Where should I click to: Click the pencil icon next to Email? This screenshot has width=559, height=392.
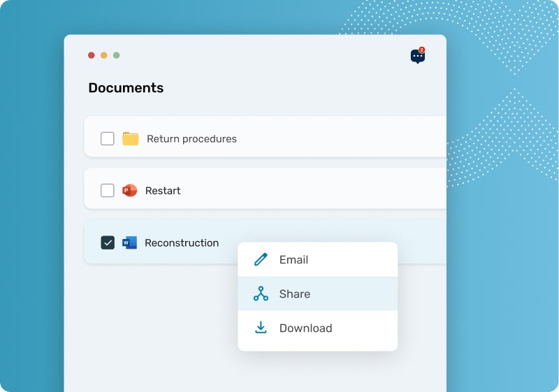(x=261, y=259)
